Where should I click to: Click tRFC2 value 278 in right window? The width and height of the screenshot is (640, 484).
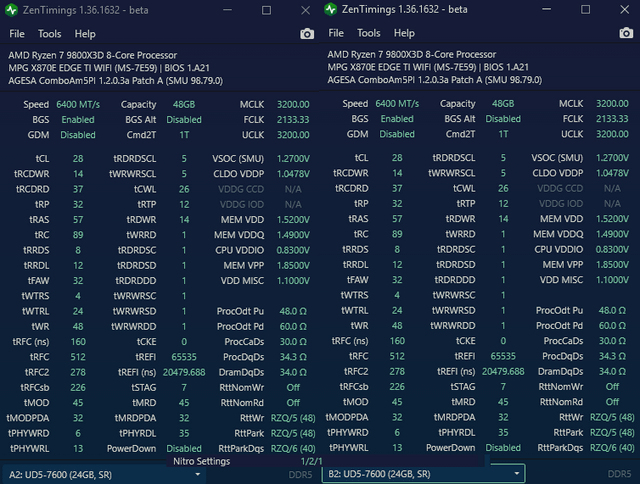(397, 371)
